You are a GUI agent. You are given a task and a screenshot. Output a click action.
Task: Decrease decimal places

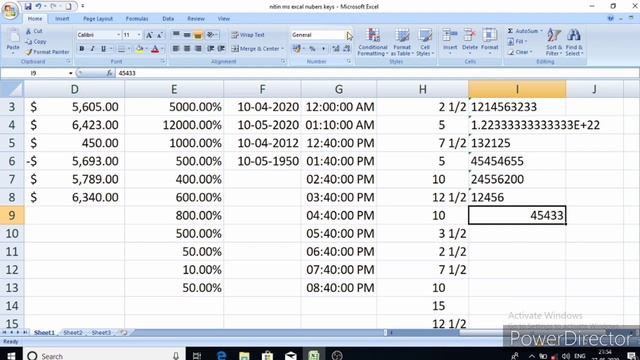pos(347,49)
